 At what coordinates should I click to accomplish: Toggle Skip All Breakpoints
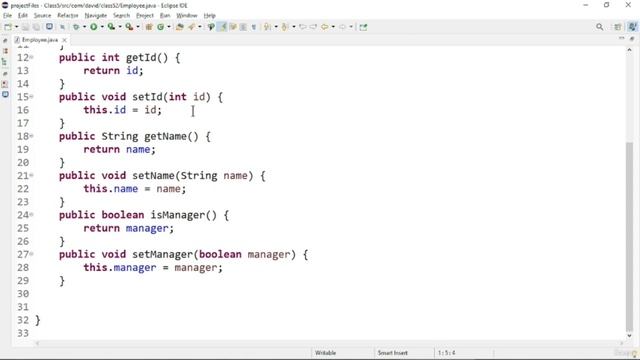point(62,27)
